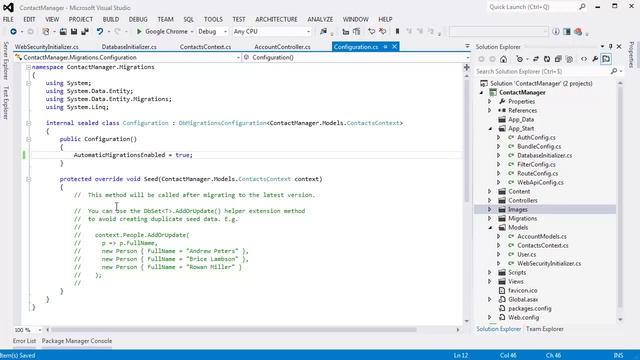Open the Error List panel
The image size is (640, 360).
click(24, 341)
